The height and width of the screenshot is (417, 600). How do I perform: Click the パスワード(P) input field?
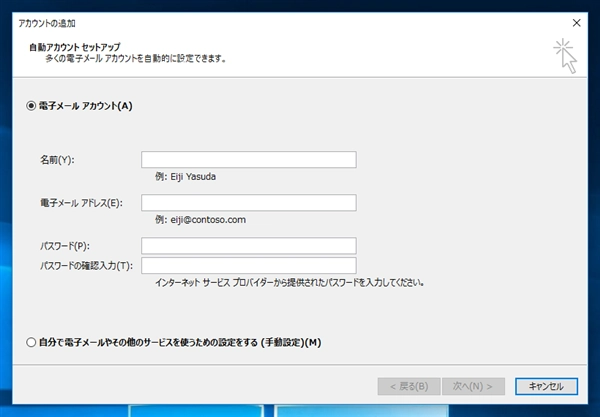pyautogui.click(x=249, y=246)
